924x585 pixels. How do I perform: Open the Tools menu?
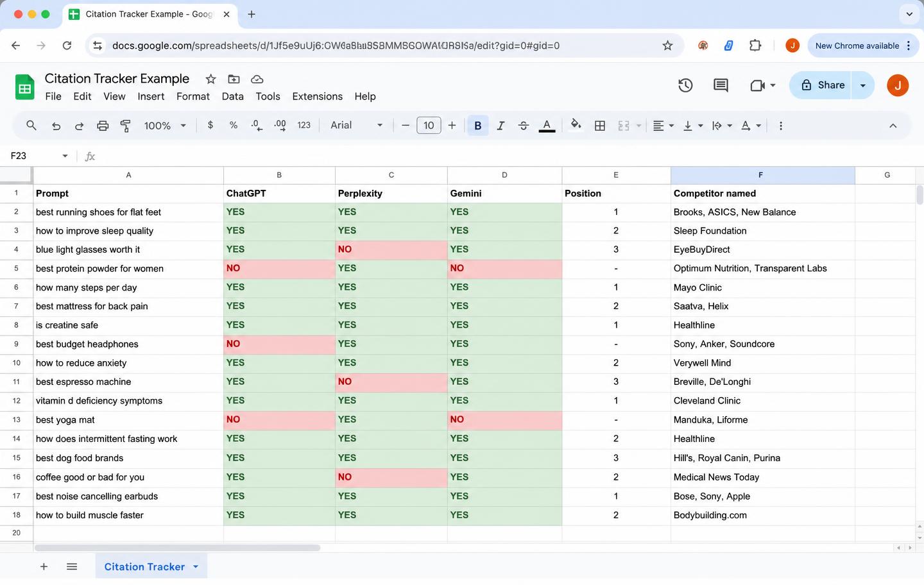coord(268,96)
